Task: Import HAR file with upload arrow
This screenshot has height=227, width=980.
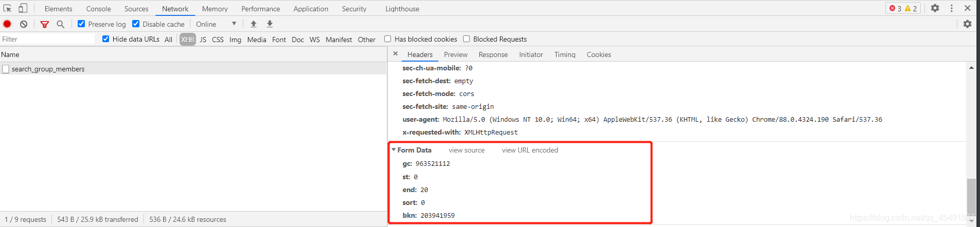Action: coord(254,24)
